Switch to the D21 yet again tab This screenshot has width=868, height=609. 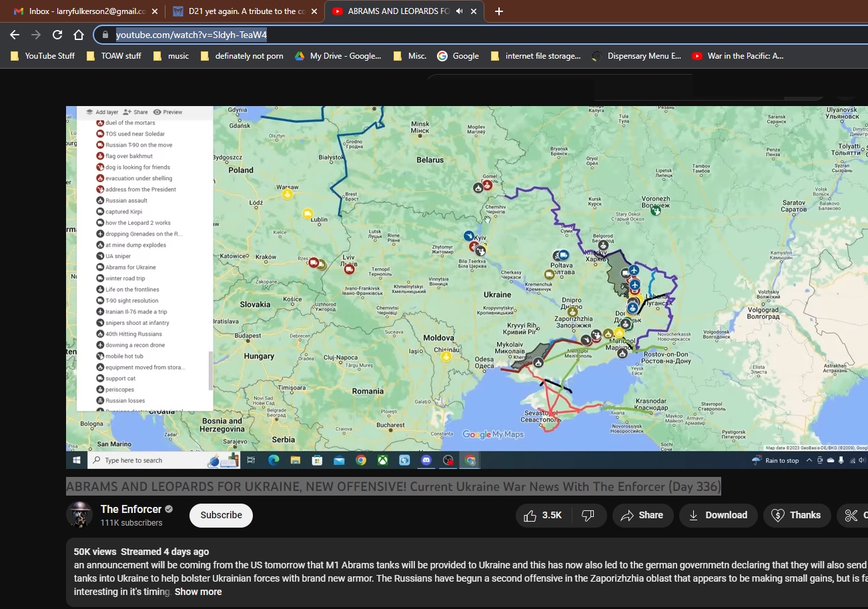coord(244,11)
